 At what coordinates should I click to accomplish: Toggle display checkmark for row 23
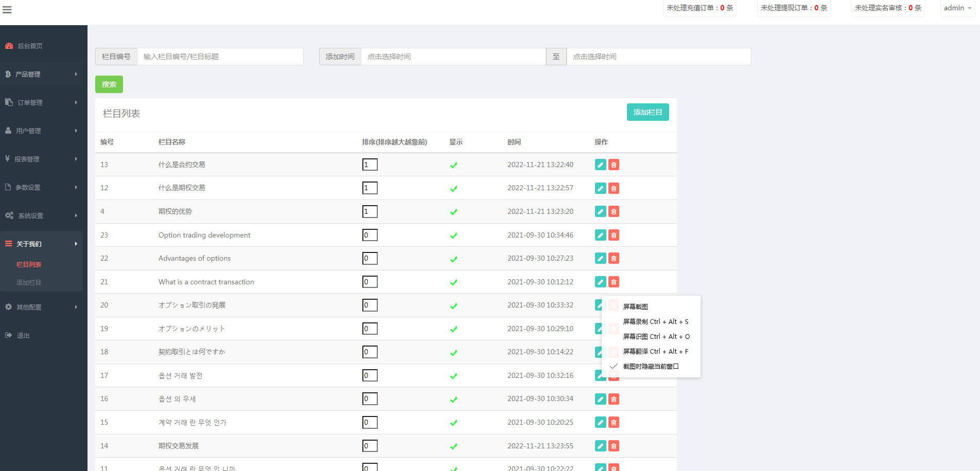click(453, 235)
